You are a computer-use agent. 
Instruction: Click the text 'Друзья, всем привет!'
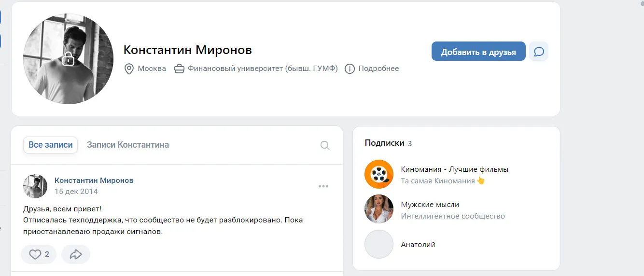point(63,209)
